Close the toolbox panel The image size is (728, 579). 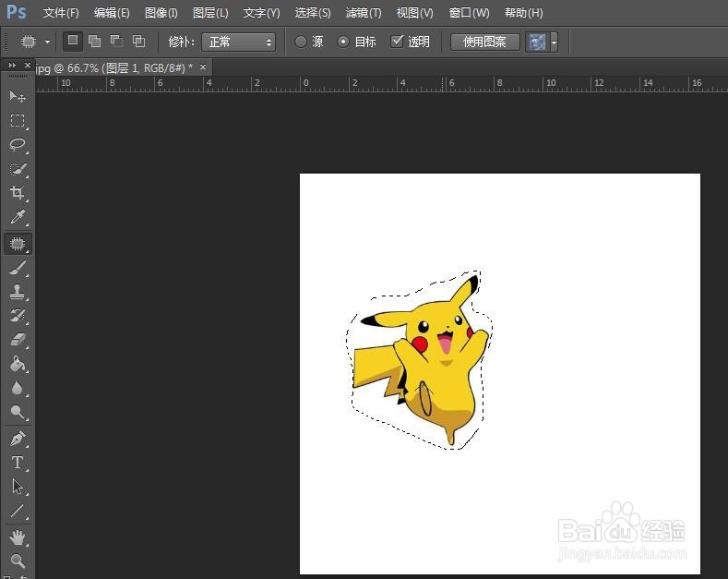pos(28,65)
